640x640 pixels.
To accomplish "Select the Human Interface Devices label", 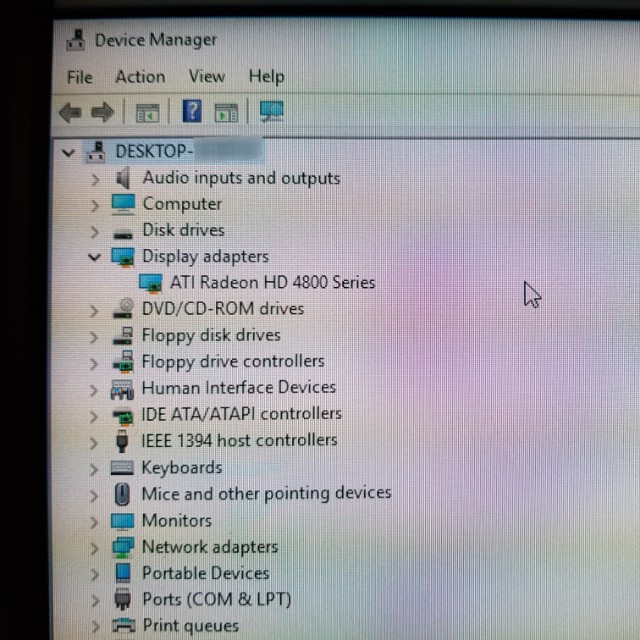I will (239, 388).
